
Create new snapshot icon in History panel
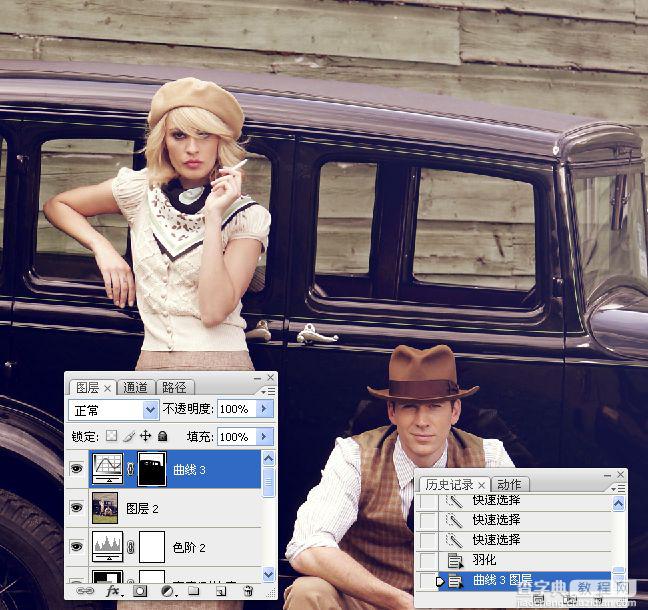pos(571,599)
